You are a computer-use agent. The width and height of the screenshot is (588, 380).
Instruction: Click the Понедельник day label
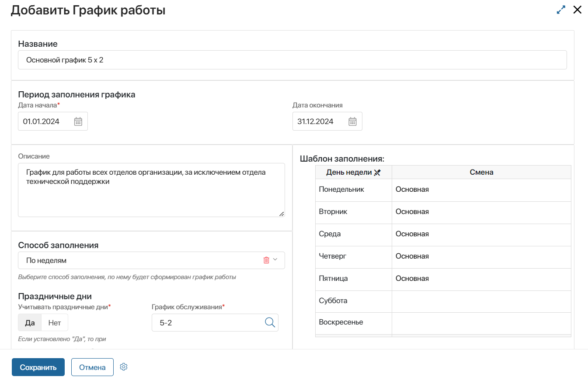point(341,190)
